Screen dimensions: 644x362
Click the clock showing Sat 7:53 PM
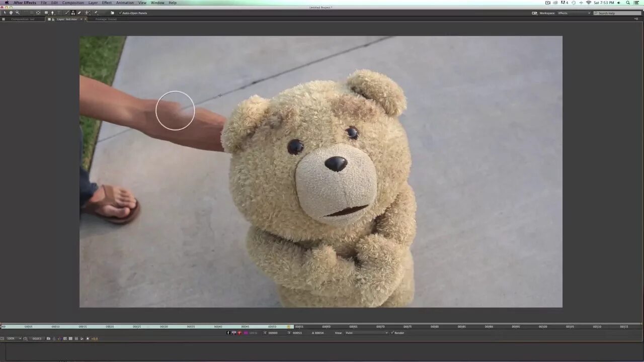(604, 3)
